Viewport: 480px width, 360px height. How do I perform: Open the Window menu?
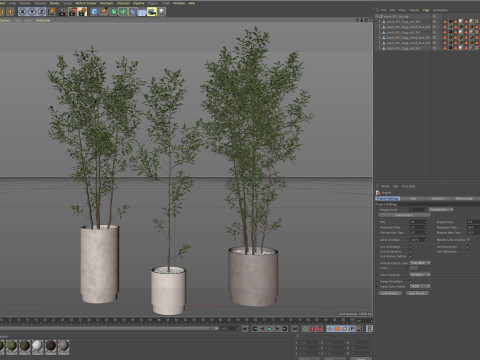click(x=179, y=3)
